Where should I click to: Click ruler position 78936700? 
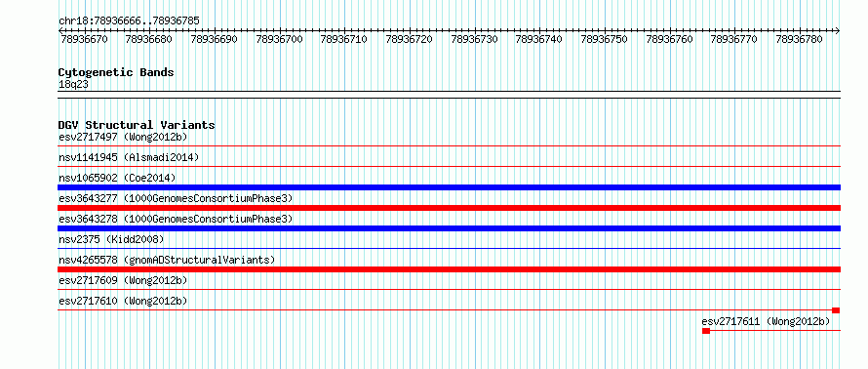coord(279,39)
